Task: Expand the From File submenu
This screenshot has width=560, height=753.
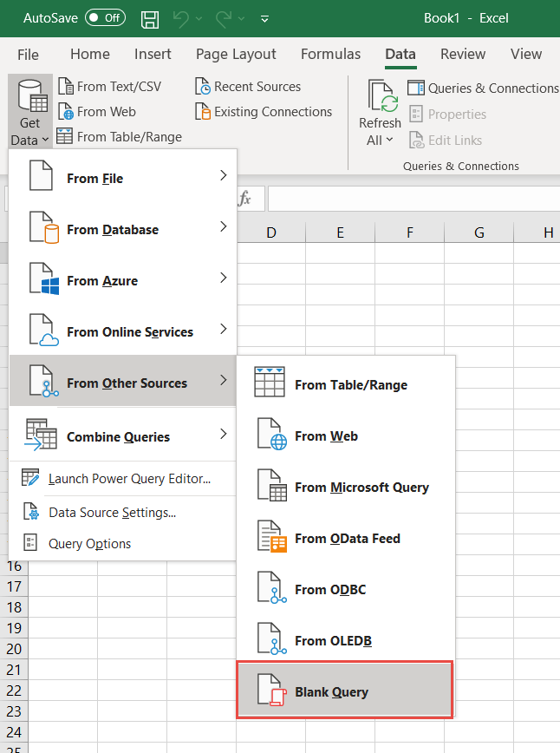Action: tap(122, 178)
